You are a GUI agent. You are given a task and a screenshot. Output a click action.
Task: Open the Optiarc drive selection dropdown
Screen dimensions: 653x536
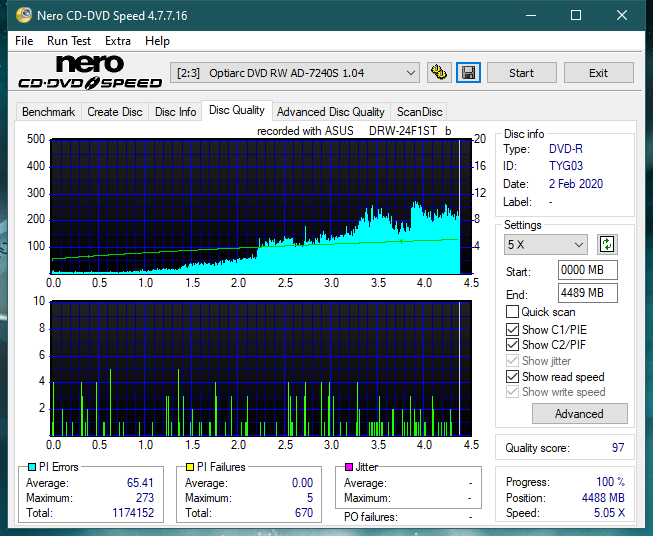pos(295,73)
